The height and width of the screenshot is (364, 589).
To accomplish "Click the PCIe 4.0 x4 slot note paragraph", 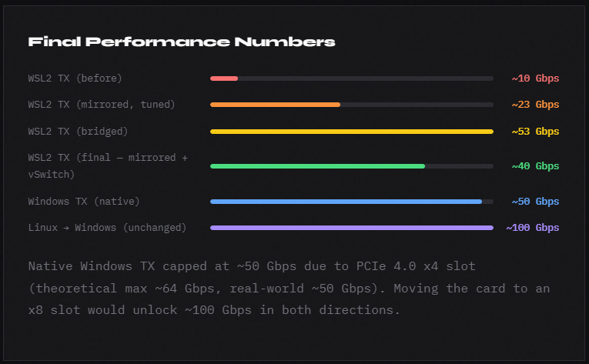I will click(x=289, y=289).
